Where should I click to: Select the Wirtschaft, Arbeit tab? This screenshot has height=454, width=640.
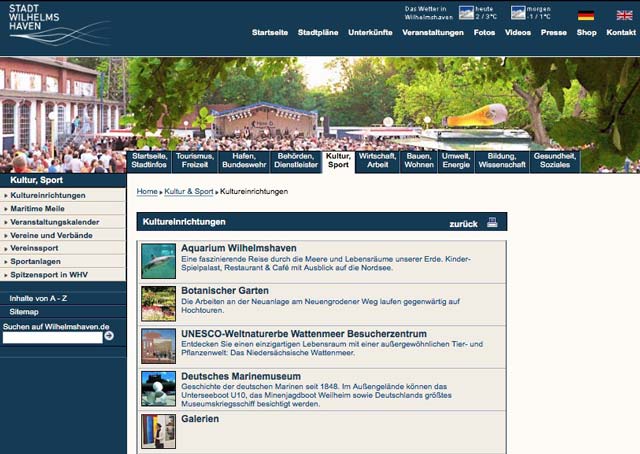pos(378,161)
